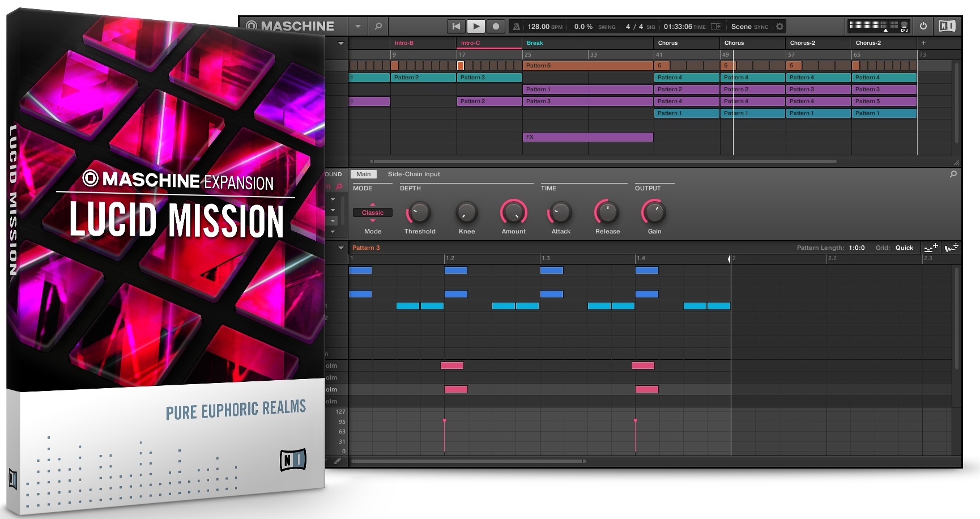The height and width of the screenshot is (519, 980).
Task: Click the Threshold knob
Action: pos(420,213)
